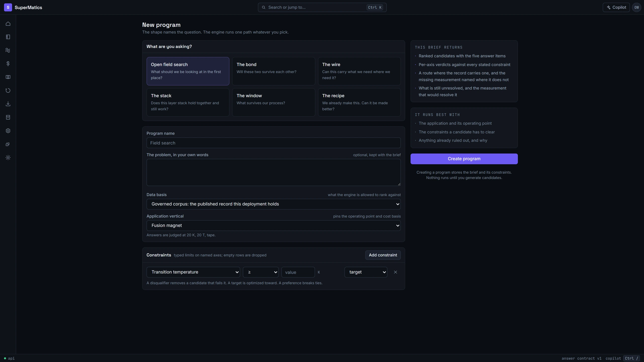Click the overlapping squares sidebar icon
644x362 pixels.
(x=8, y=144)
